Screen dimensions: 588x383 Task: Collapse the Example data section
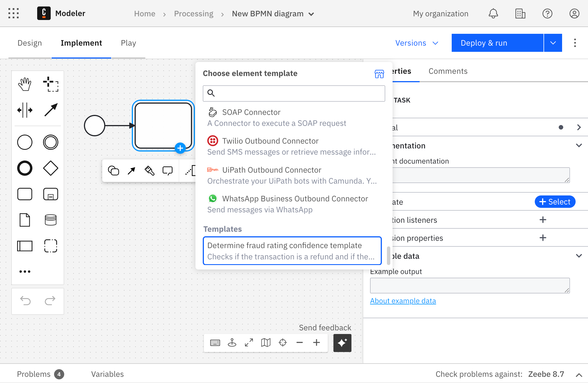579,256
